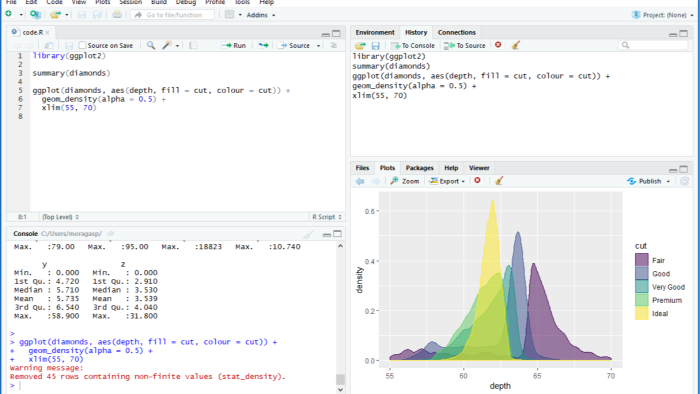The height and width of the screenshot is (394, 700).
Task: Expand the Export dropdown in Plots
Action: coord(447,181)
